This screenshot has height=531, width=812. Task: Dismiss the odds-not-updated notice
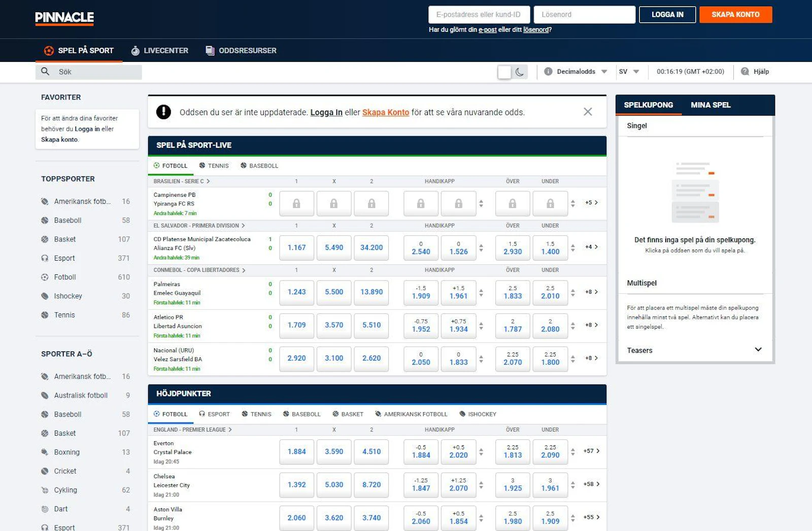click(x=588, y=112)
